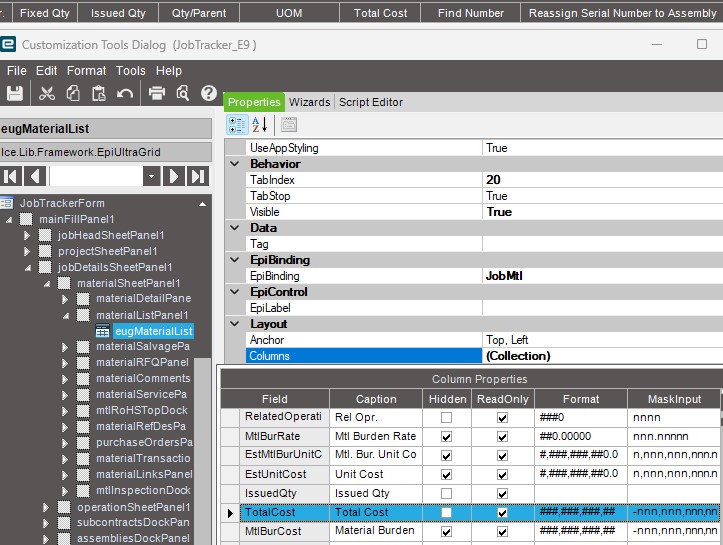The height and width of the screenshot is (545, 723).
Task: Click the Paste clipboard icon
Action: 98,93
